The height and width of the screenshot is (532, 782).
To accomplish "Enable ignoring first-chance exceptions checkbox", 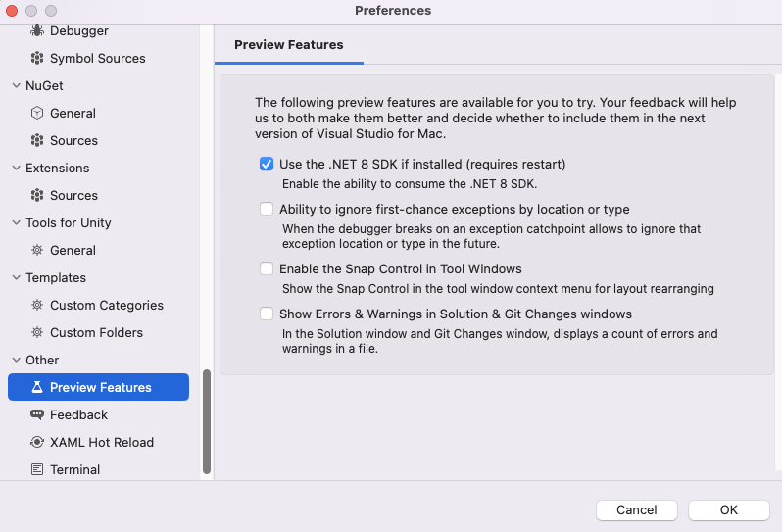I will point(267,209).
